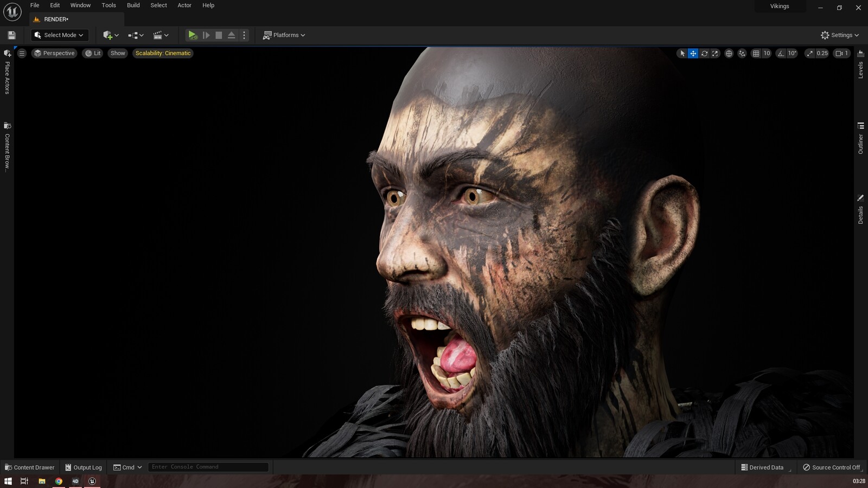Open the Output Log

(x=84, y=467)
